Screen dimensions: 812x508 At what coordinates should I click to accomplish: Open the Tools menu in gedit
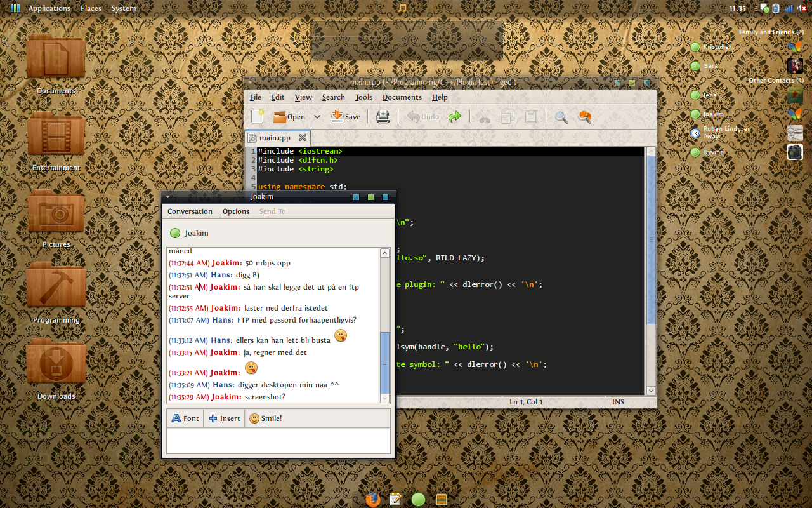click(x=363, y=97)
